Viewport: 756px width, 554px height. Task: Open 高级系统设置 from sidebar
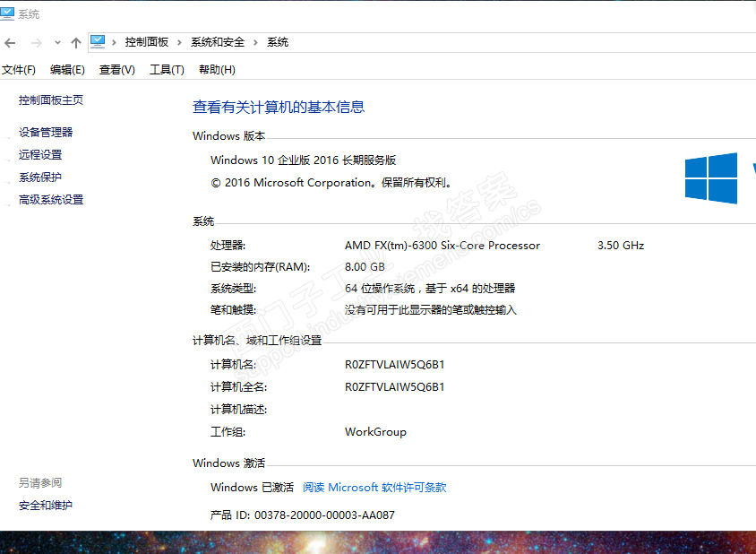pyautogui.click(x=51, y=199)
